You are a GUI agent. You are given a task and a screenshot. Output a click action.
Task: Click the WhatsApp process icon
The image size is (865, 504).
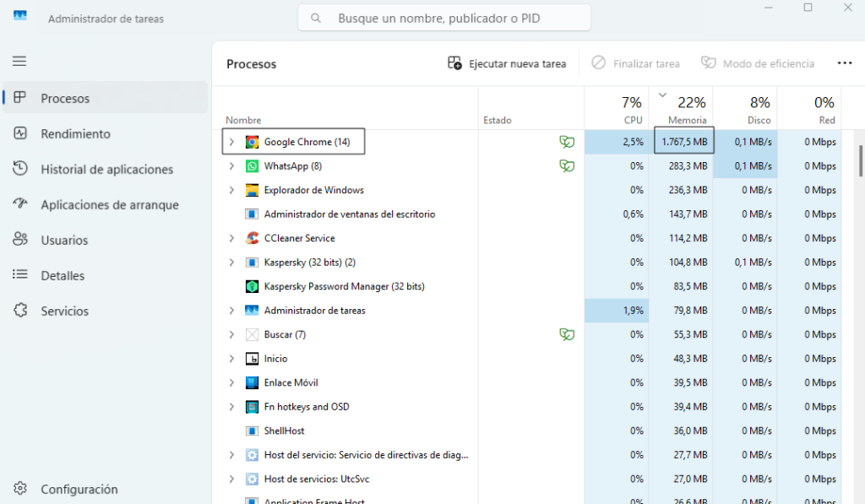coord(252,166)
